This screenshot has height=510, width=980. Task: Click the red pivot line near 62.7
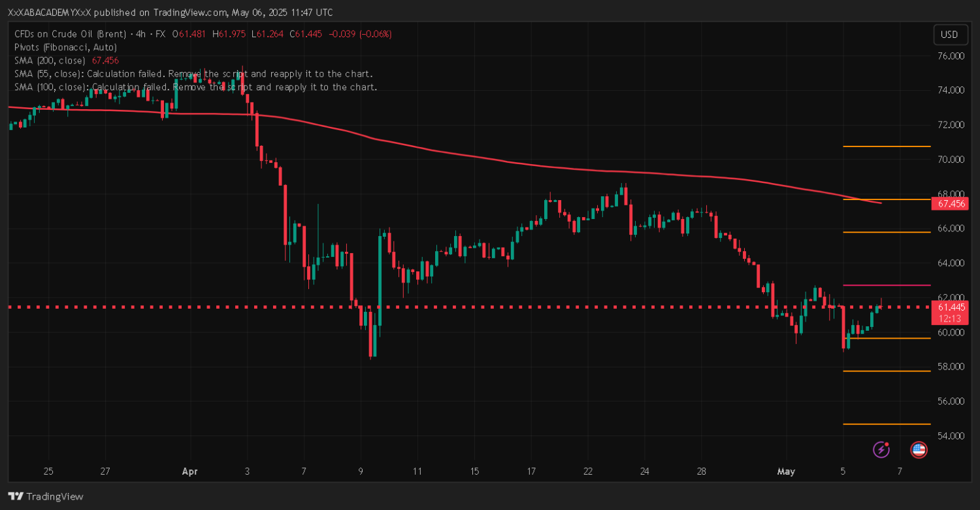[x=886, y=286]
